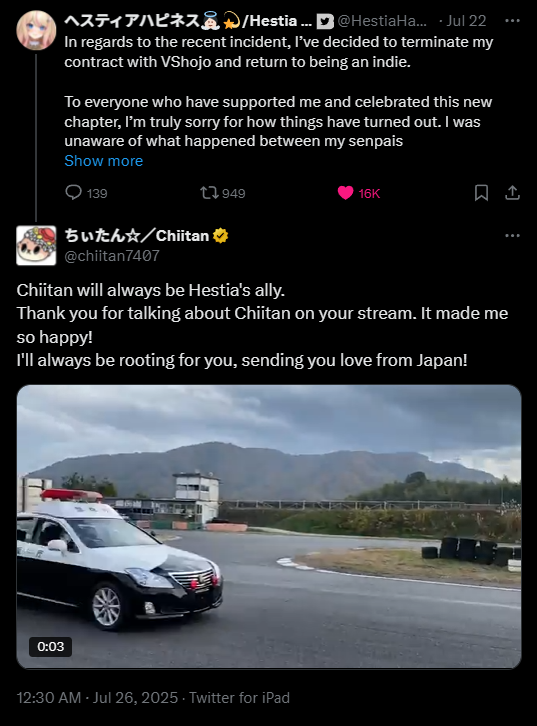537x726 pixels.
Task: Visit the @chiitan7407 handle
Action: [x=112, y=256]
